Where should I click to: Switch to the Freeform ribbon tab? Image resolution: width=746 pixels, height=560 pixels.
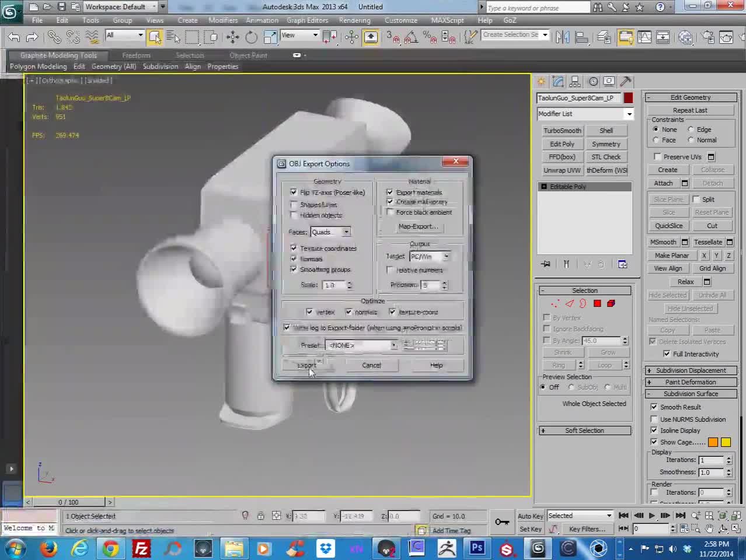click(136, 55)
